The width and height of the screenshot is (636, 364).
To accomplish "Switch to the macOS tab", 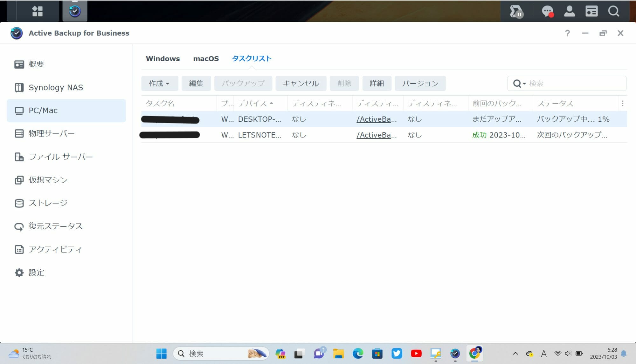I will pyautogui.click(x=206, y=59).
